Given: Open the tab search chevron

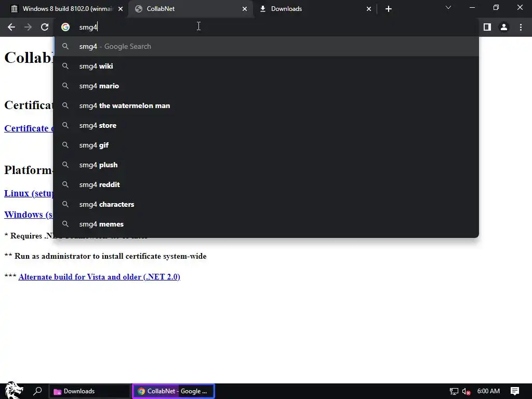Looking at the screenshot, I should [448, 7].
